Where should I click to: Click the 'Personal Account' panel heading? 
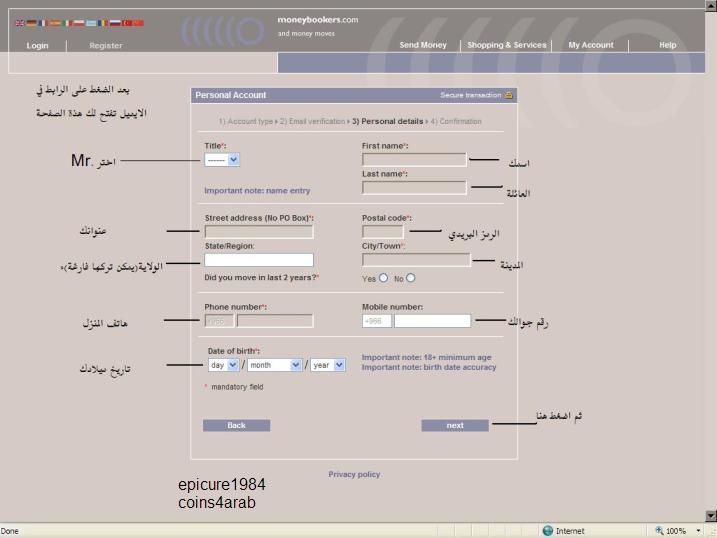click(230, 95)
